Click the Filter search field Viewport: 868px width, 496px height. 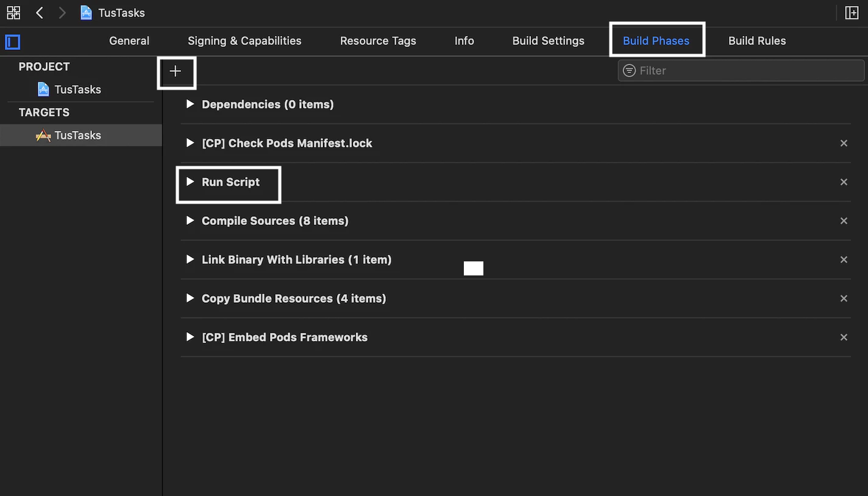[x=741, y=71]
